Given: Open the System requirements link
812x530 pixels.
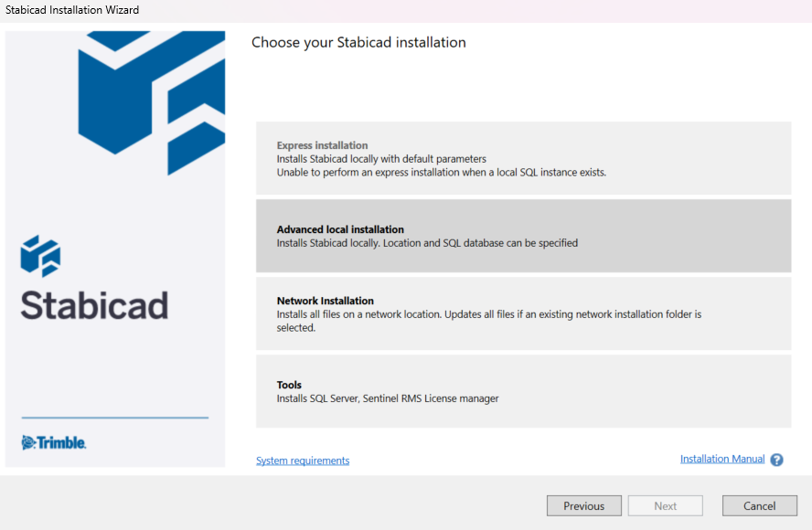Looking at the screenshot, I should [x=302, y=461].
